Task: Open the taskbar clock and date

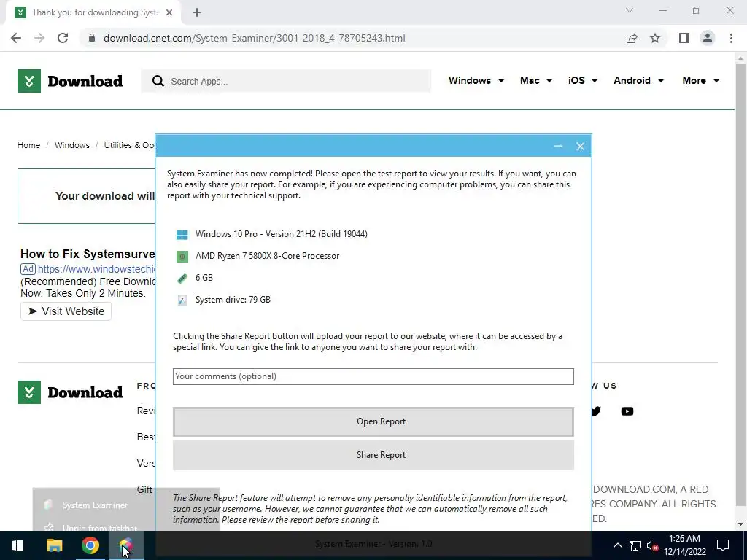Action: click(684, 545)
